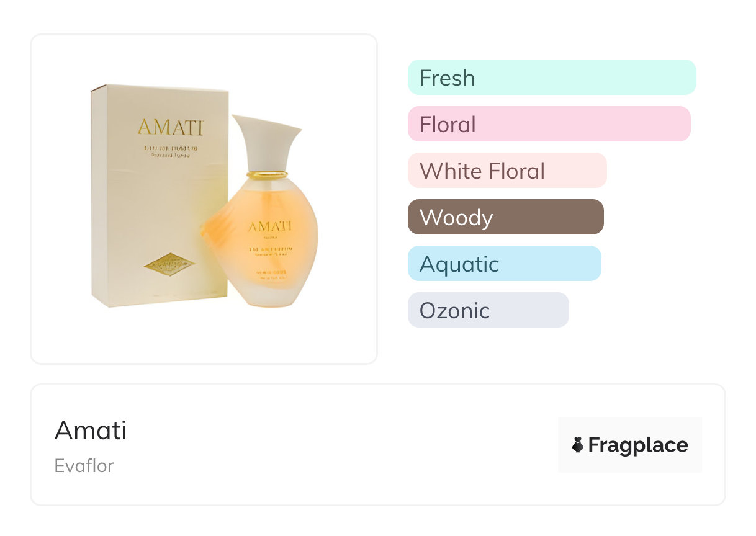Open the Amati perfume title
Image resolution: width=756 pixels, height=536 pixels.
[91, 430]
